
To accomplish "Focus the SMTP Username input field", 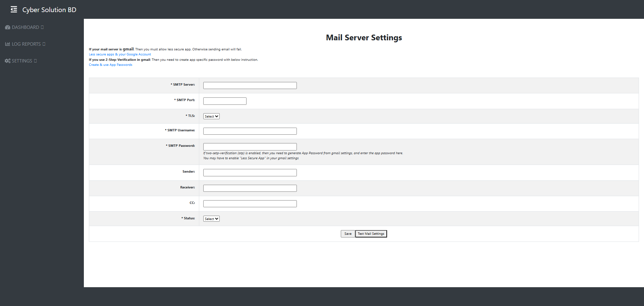I will [250, 131].
